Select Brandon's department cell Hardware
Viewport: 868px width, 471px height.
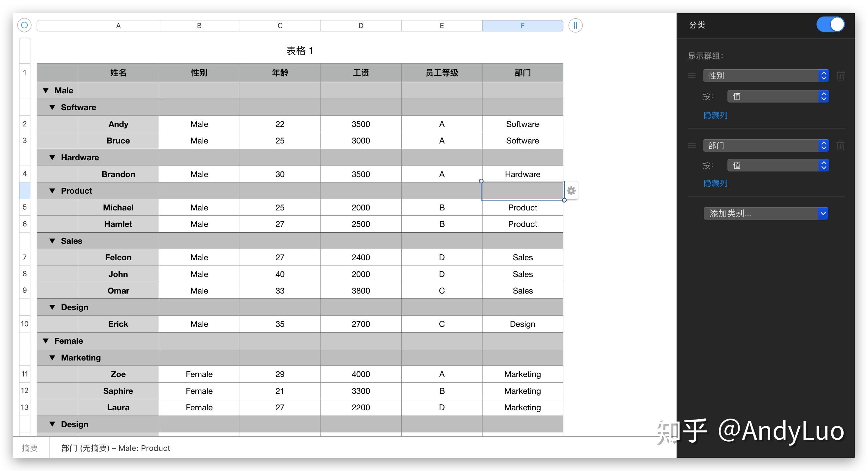[x=523, y=174]
